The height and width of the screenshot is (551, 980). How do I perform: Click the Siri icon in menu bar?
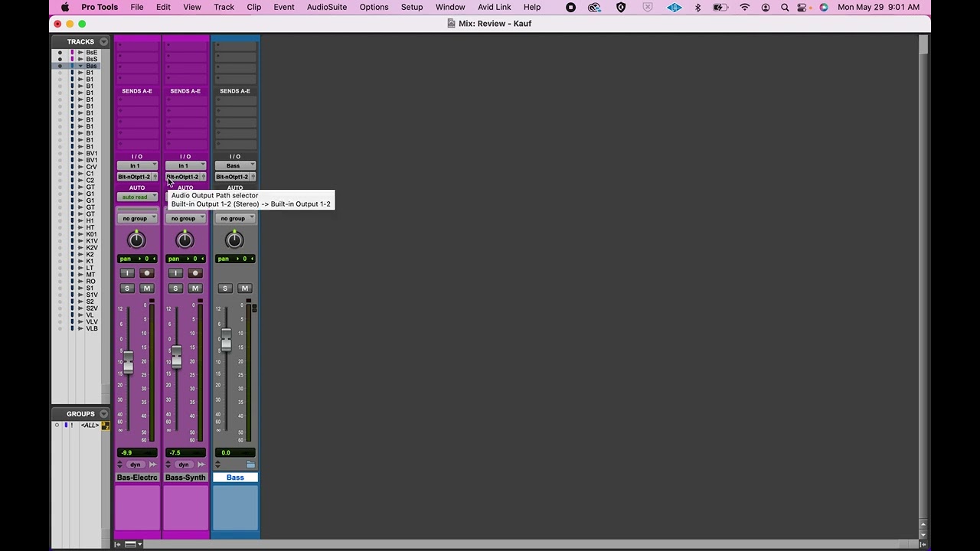click(x=824, y=7)
